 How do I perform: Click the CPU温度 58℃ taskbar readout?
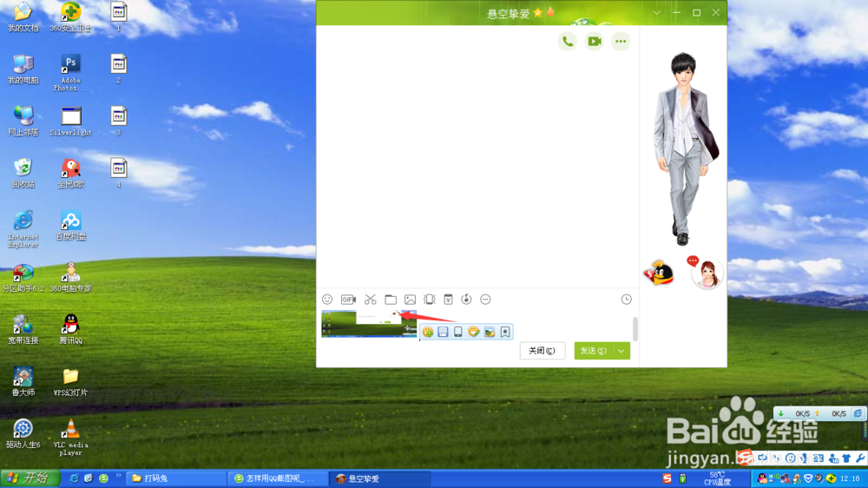(x=718, y=478)
